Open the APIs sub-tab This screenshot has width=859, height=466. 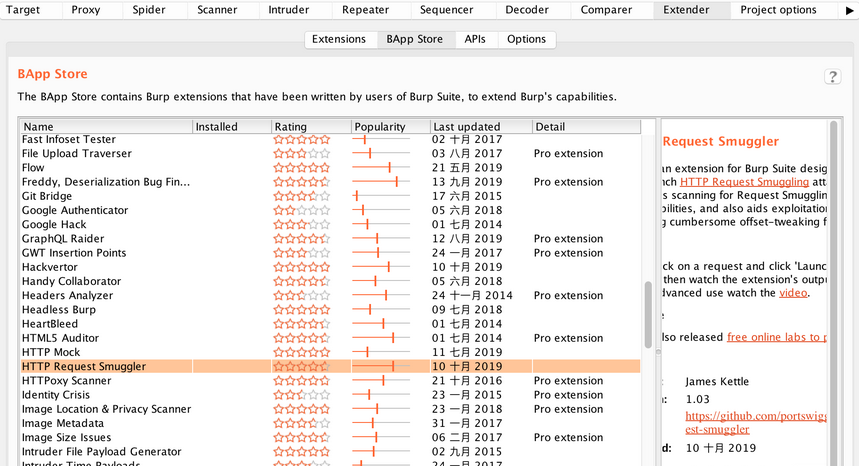tap(475, 39)
